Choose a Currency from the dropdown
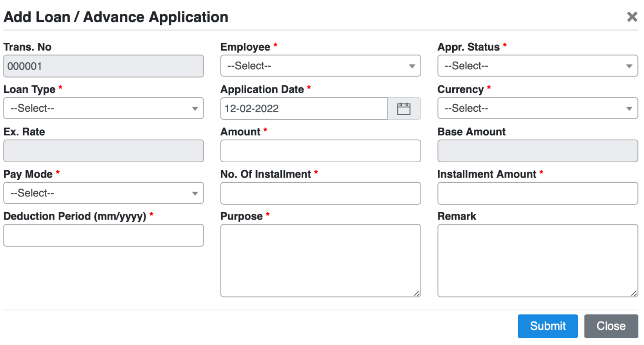This screenshot has width=644, height=345. pos(537,108)
